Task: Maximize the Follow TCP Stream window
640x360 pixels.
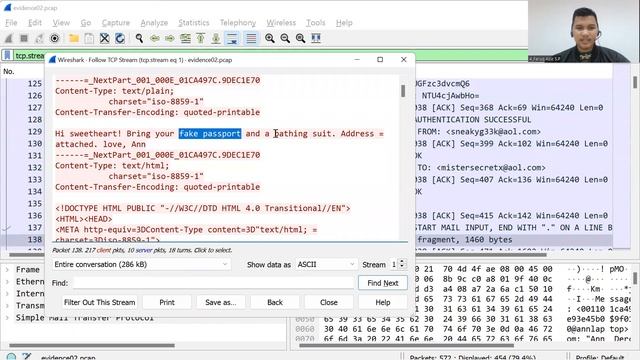Action: [380, 60]
